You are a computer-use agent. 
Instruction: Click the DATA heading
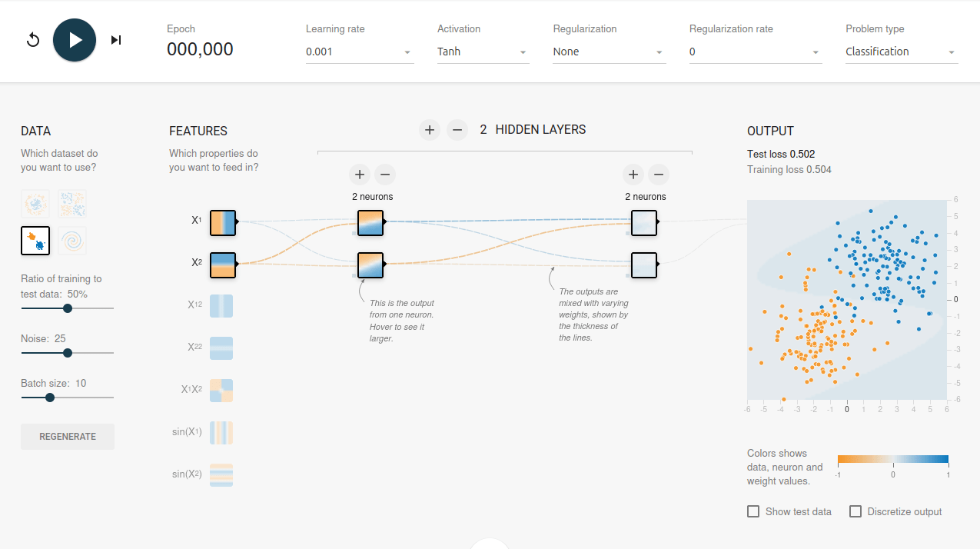(x=36, y=131)
